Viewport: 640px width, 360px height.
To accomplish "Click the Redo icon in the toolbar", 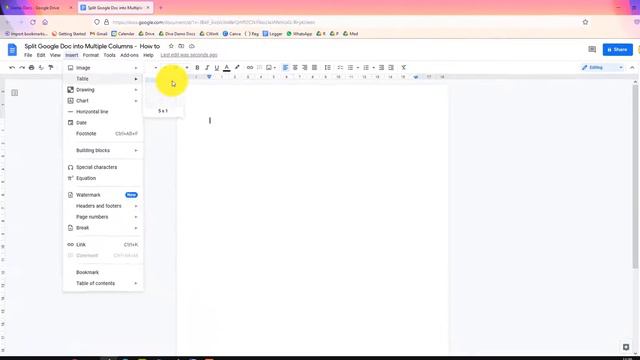I will (22, 67).
